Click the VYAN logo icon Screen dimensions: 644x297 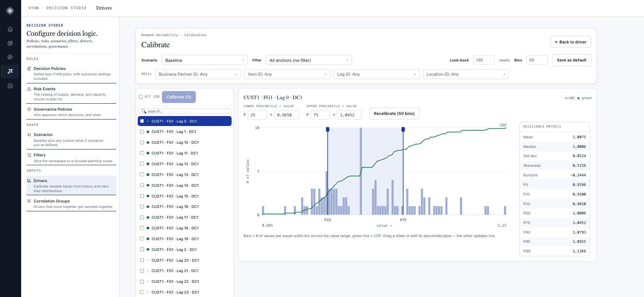coord(10,11)
